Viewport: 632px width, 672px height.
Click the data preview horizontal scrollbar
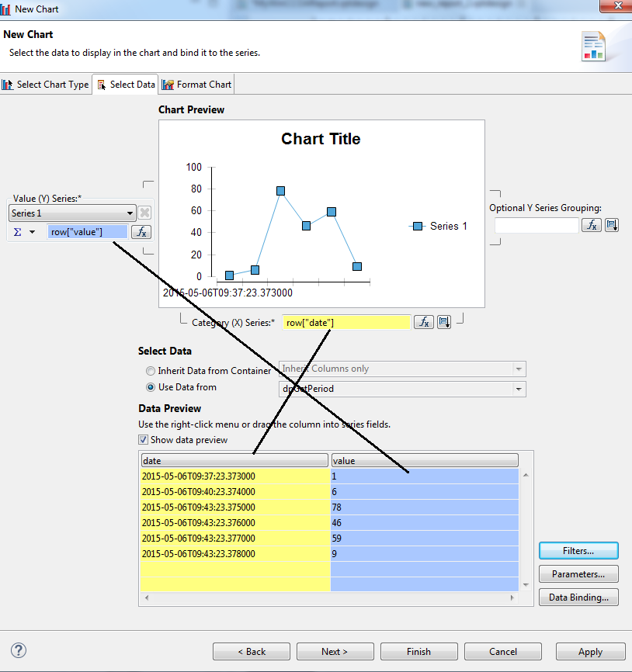[x=328, y=598]
